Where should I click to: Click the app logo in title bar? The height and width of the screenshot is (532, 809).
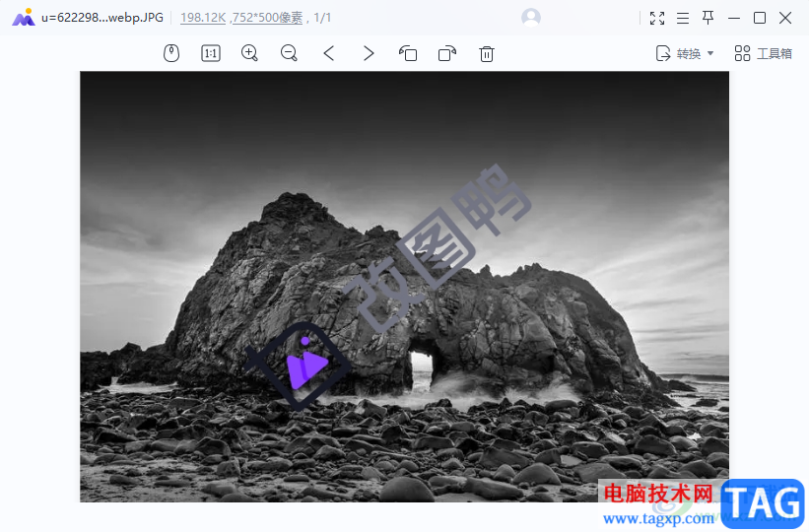pyautogui.click(x=24, y=17)
